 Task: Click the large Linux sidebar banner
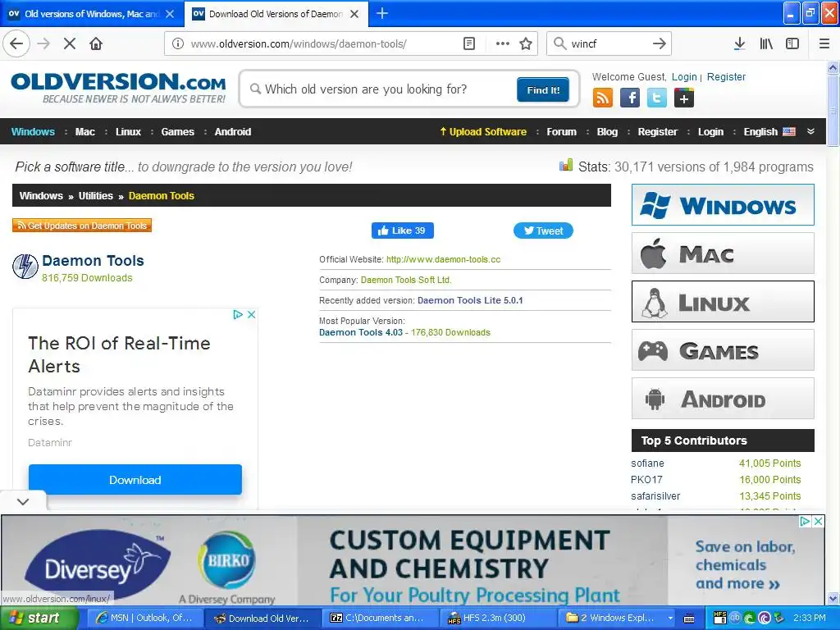pos(723,302)
